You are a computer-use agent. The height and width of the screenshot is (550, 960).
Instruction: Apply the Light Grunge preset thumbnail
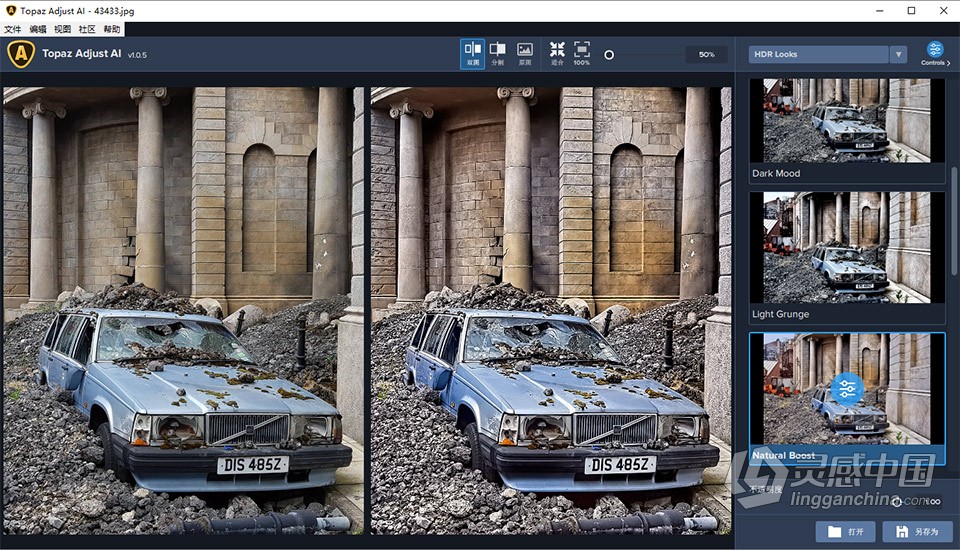(x=847, y=247)
